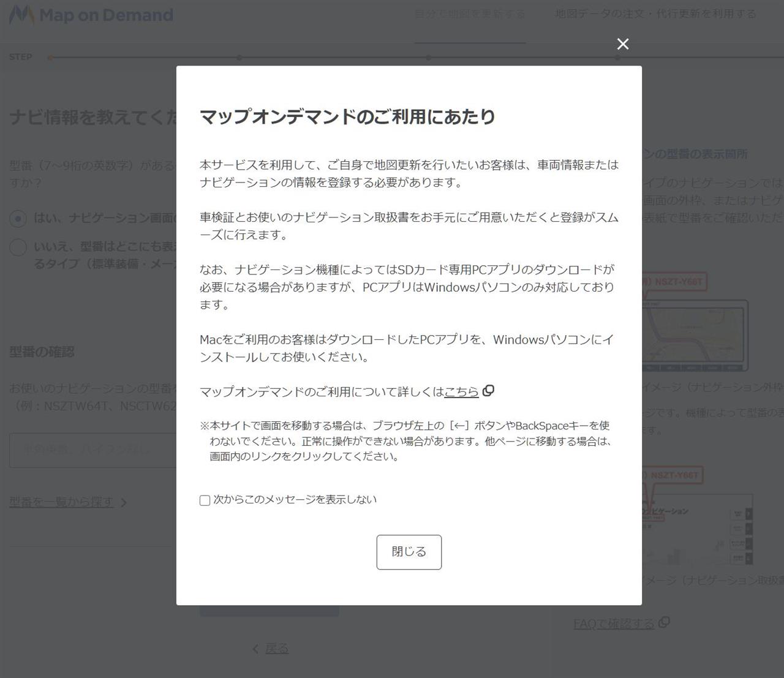Open the こちら details link
Image resolution: width=784 pixels, height=678 pixels.
click(461, 391)
